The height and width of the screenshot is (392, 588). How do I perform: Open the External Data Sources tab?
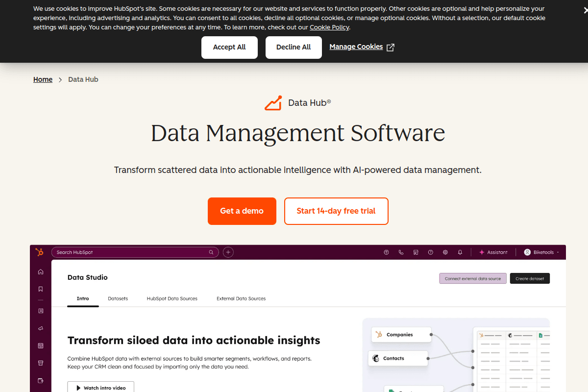241,298
